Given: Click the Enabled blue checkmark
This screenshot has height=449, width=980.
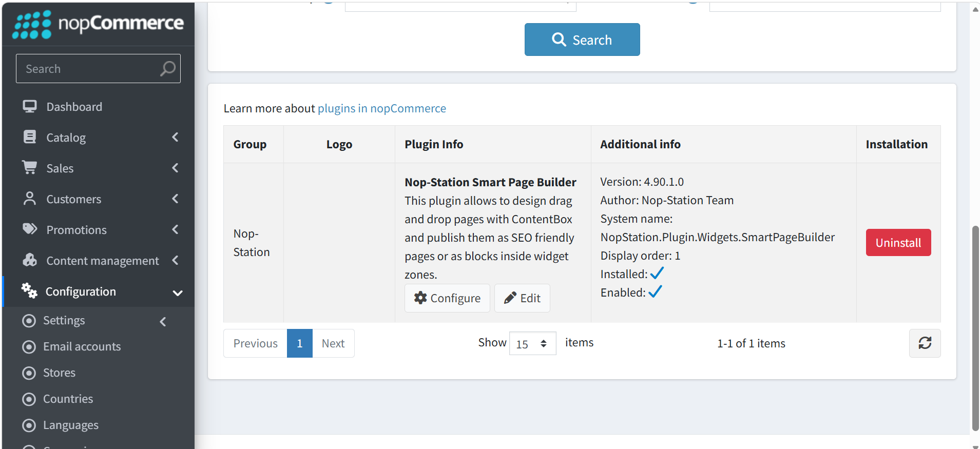Looking at the screenshot, I should click(x=655, y=291).
